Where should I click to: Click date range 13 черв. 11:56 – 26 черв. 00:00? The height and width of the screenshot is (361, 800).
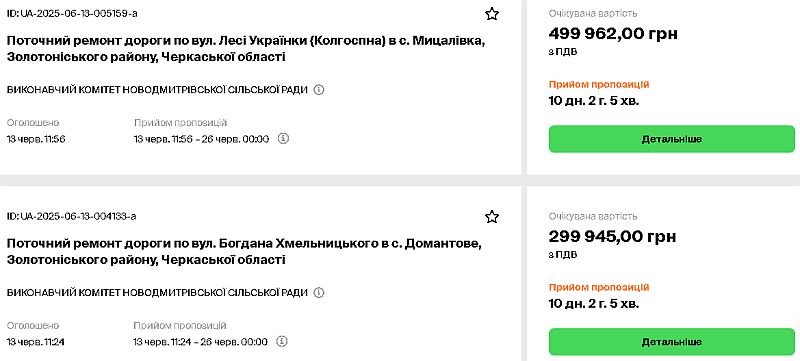point(202,139)
